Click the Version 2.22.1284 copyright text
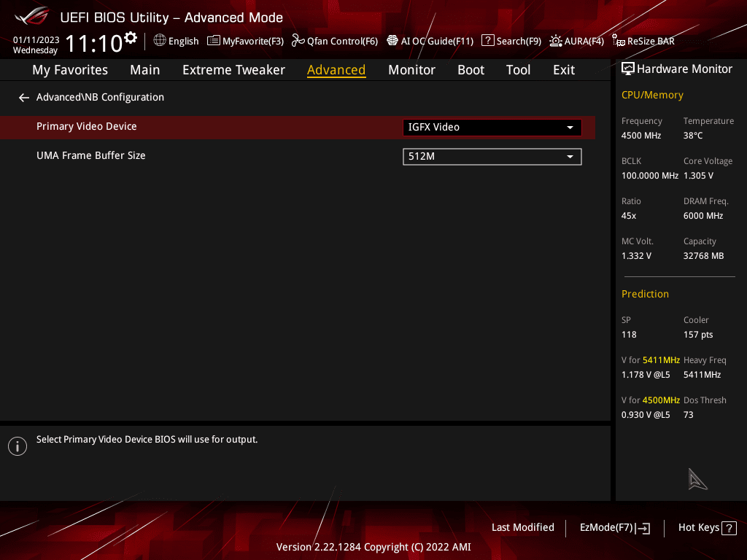Screen dimensions: 747x560 373,547
